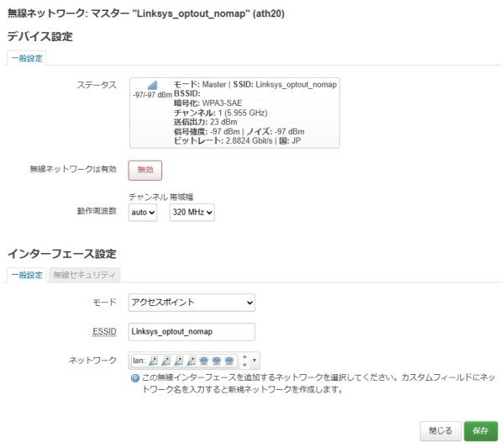Select the interface 一般設定 tab

pyautogui.click(x=27, y=275)
